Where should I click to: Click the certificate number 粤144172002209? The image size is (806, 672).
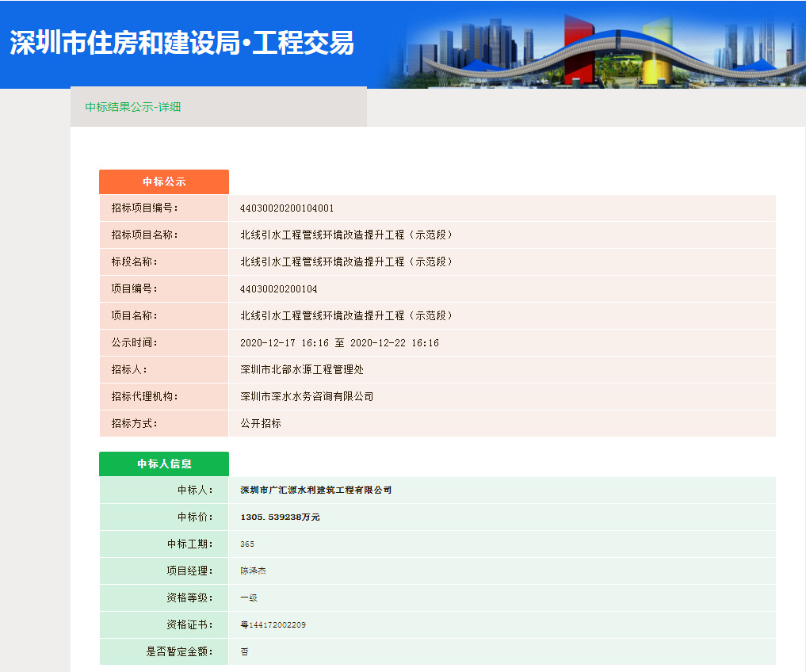point(273,624)
